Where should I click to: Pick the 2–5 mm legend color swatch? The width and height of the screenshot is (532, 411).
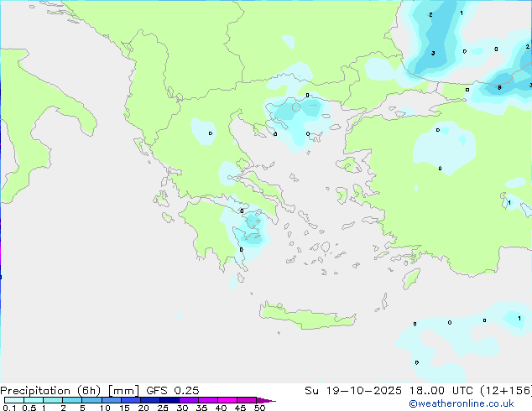coord(72,400)
